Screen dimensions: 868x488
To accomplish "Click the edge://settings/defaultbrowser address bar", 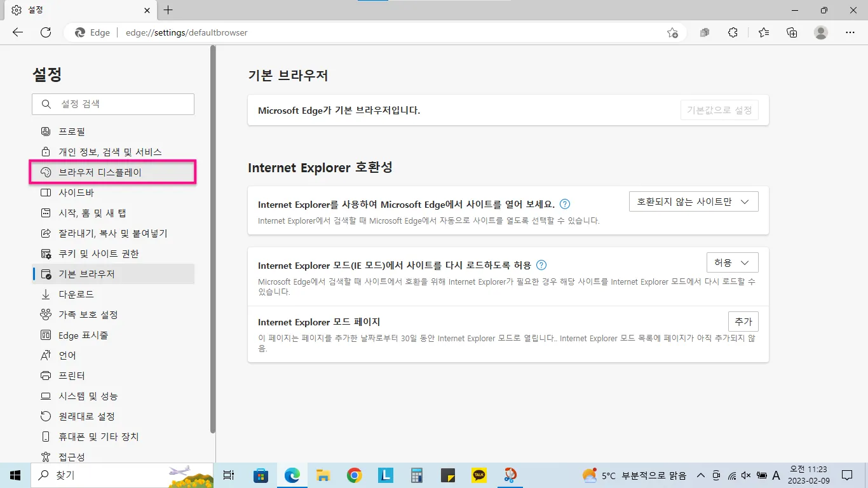I will pos(375,32).
